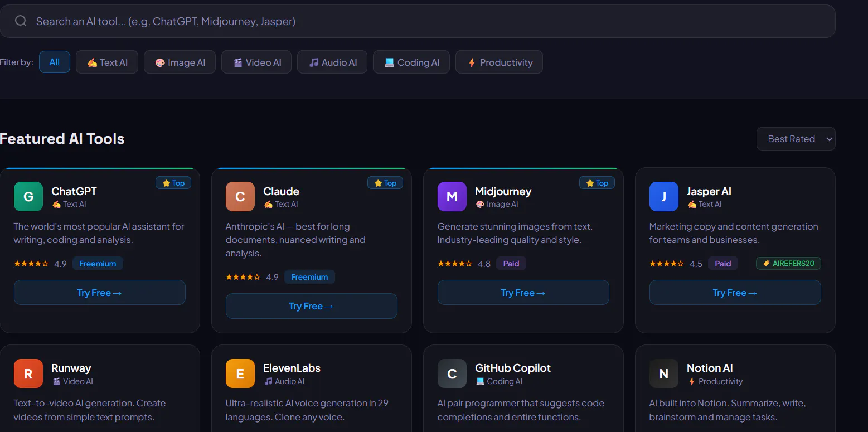Click the Featured AI Tools heading
868x432 pixels.
coord(62,139)
